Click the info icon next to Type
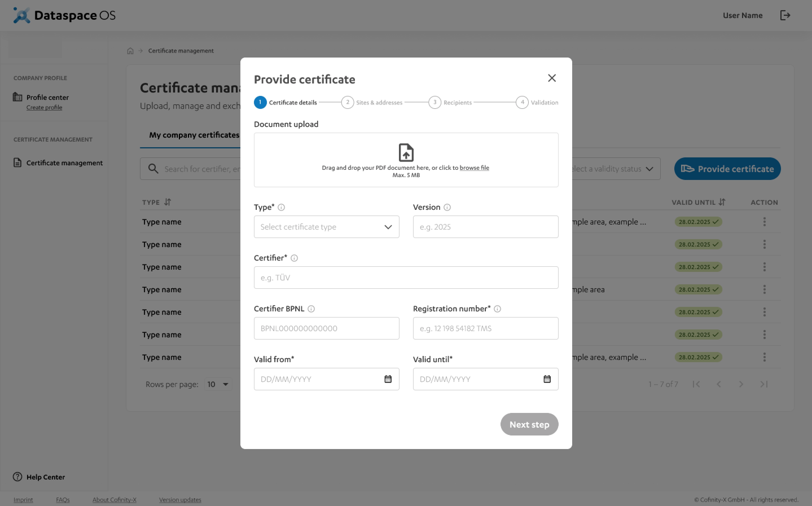Screen dimensions: 812x506 coord(281,208)
